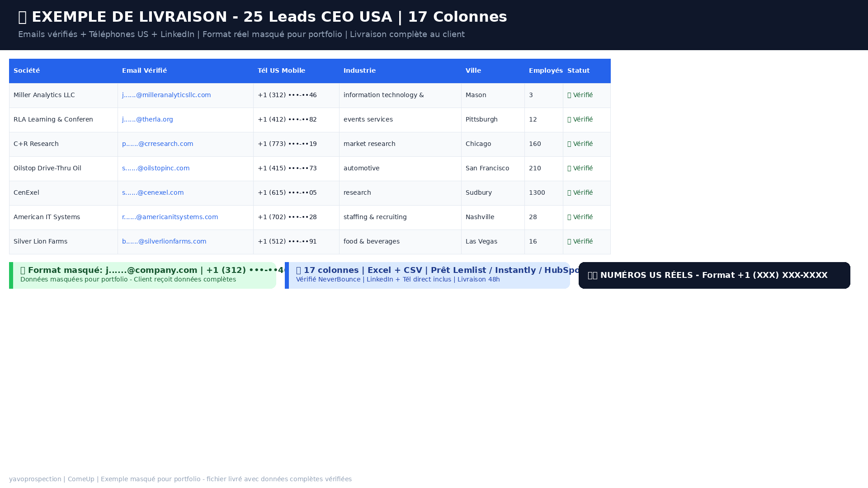868x488 pixels.
Task: Click b......@silverlionfarms.com email link
Action: 164,241
